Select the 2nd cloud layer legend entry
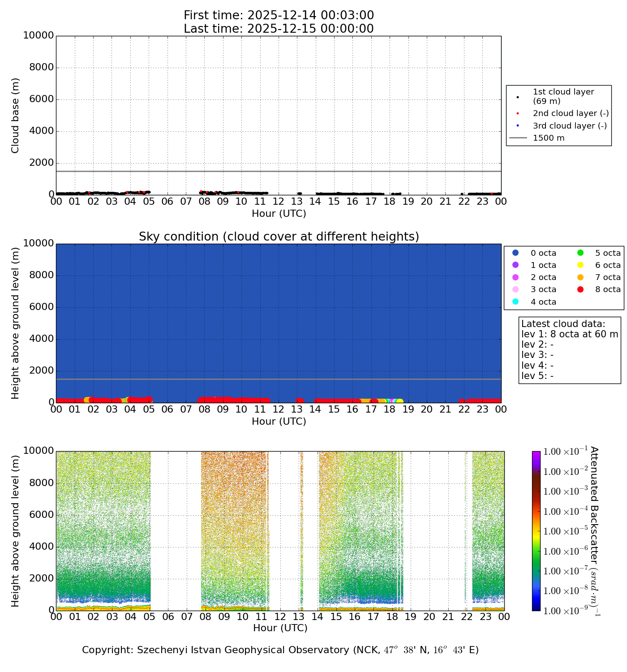 pos(570,114)
